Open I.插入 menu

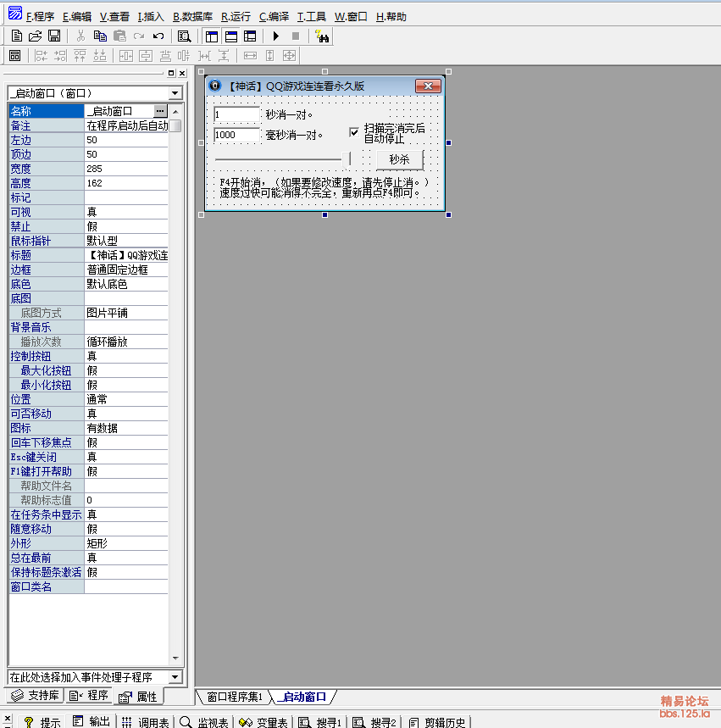(151, 17)
